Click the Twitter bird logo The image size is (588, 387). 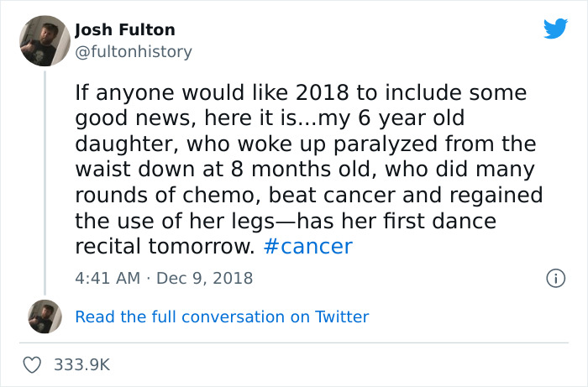pyautogui.click(x=555, y=29)
